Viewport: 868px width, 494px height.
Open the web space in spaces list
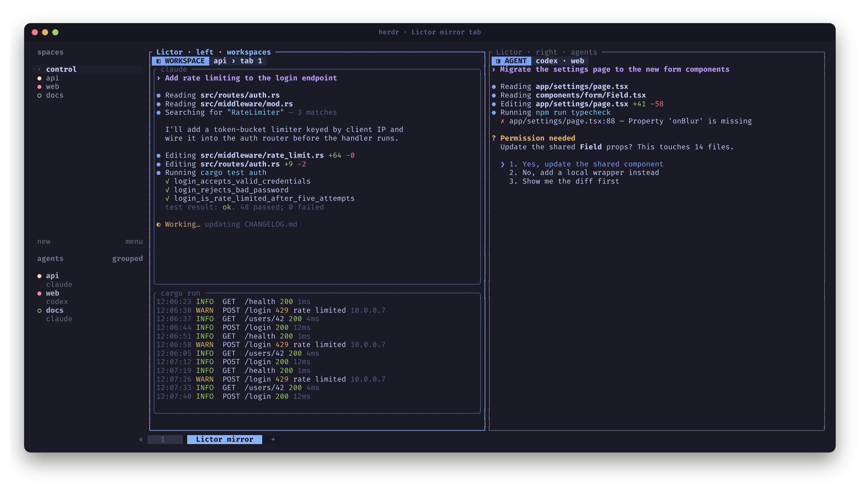coord(52,87)
